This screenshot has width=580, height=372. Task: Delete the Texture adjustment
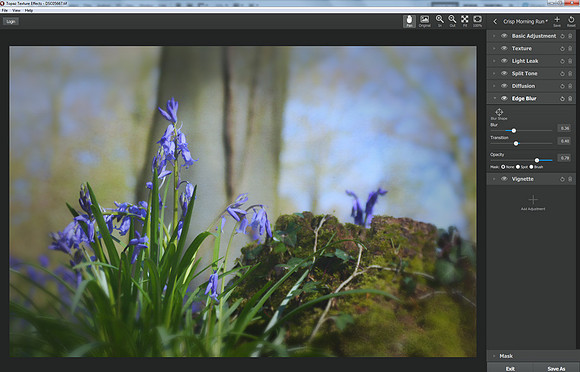point(570,49)
